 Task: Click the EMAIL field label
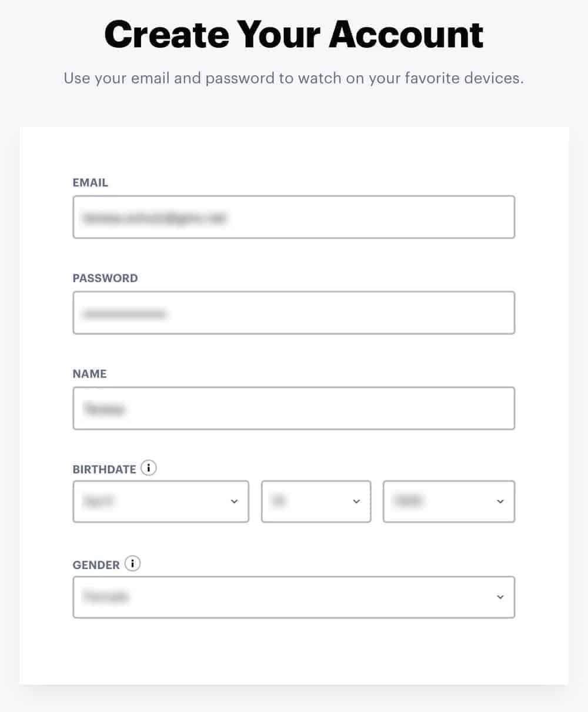(91, 183)
